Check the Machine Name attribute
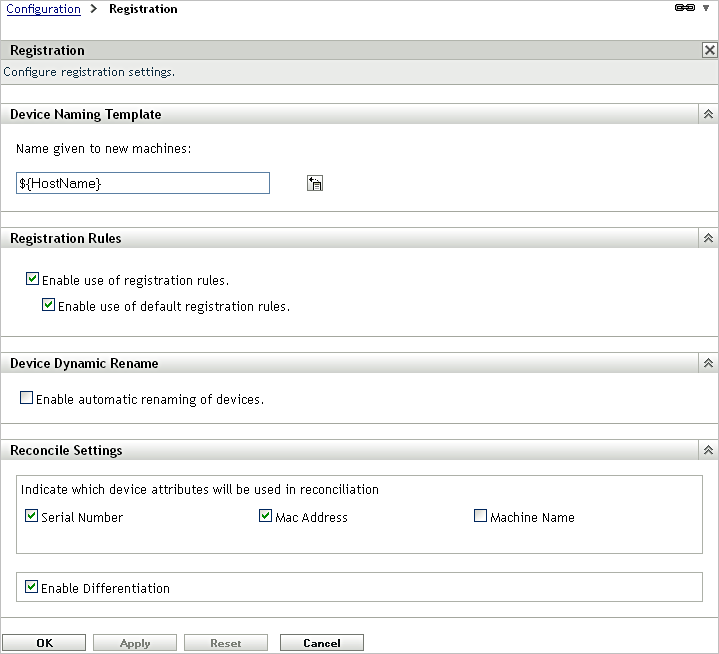 pos(481,517)
